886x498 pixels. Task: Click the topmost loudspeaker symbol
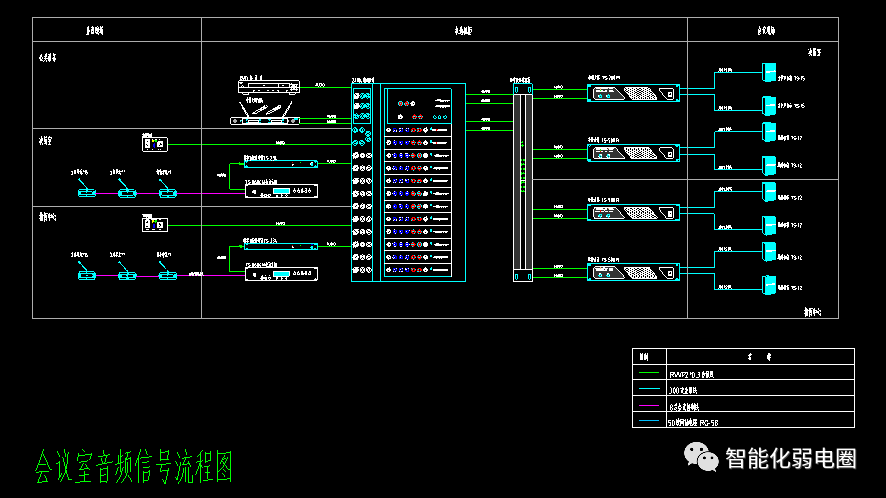pos(768,73)
